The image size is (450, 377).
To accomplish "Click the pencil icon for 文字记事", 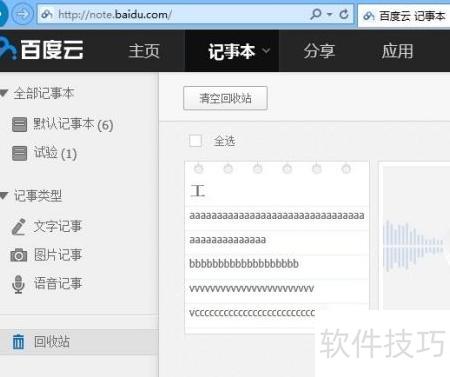I will coord(19,227).
